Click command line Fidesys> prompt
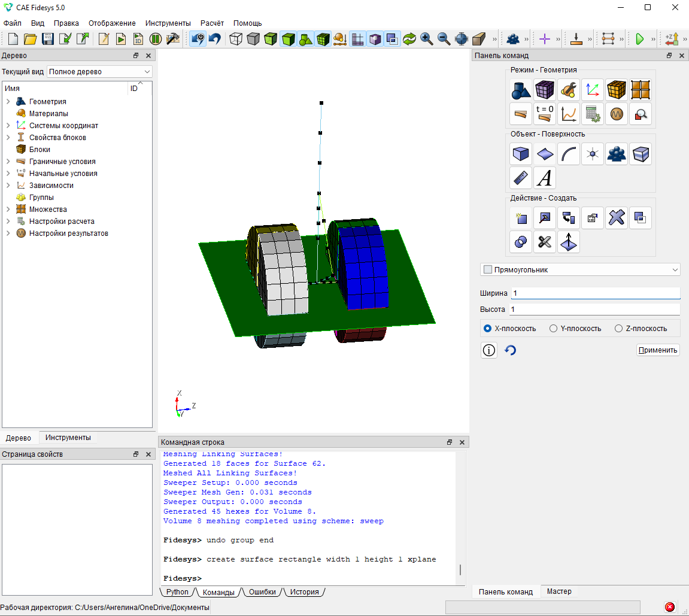Image resolution: width=689 pixels, height=616 pixels. 183,578
